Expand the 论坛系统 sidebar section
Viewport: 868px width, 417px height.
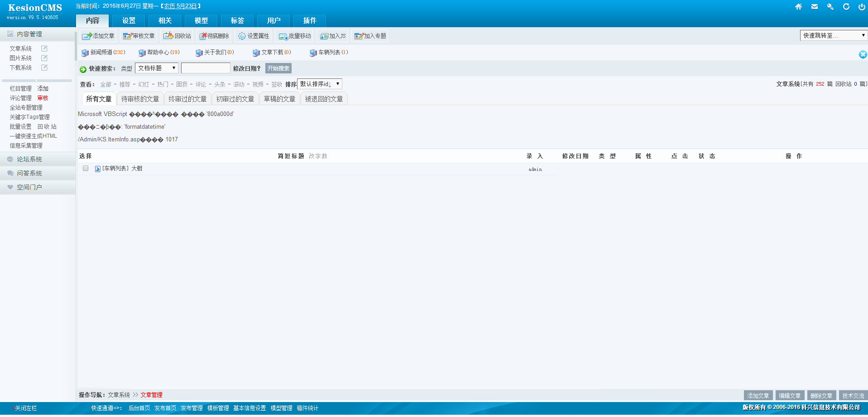coord(38,159)
